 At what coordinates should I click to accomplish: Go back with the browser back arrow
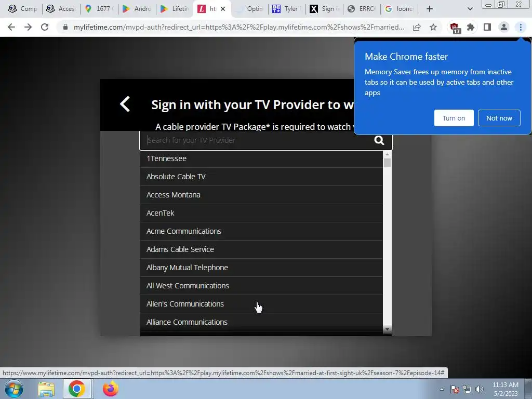point(11,27)
